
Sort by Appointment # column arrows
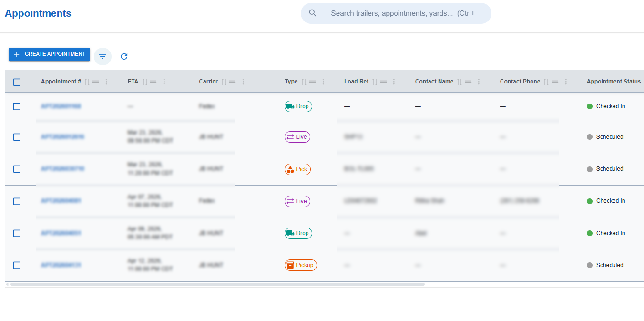tap(87, 82)
